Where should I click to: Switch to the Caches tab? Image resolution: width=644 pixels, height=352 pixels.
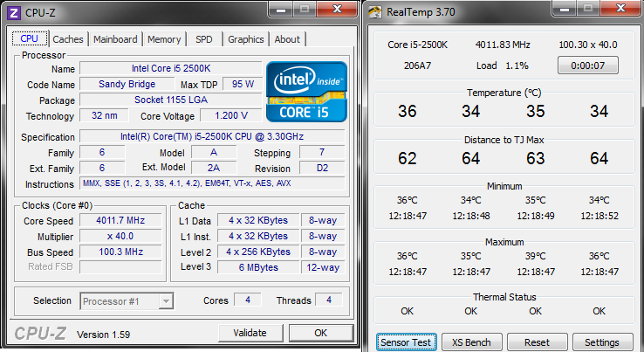tap(68, 39)
